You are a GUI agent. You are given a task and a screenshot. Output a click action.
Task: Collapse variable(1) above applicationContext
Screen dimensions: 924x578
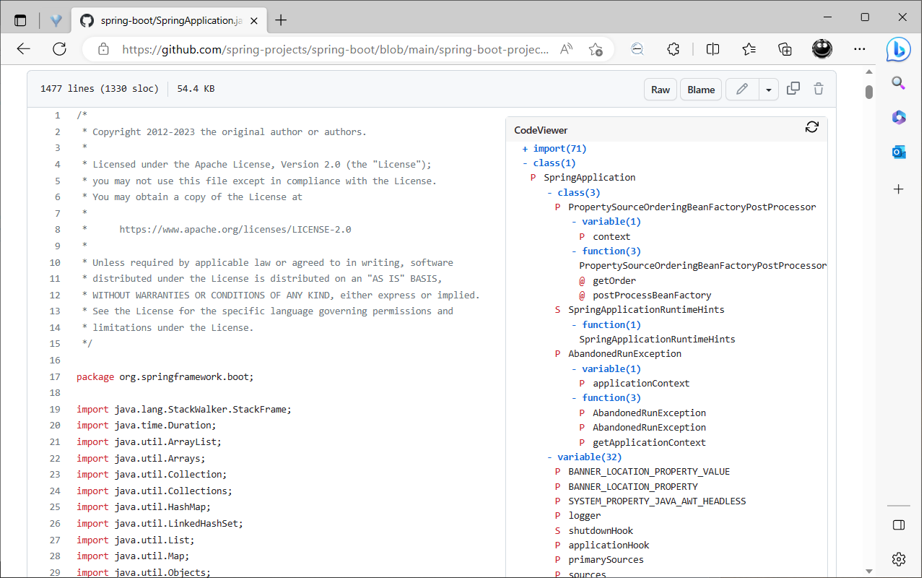(x=606, y=368)
